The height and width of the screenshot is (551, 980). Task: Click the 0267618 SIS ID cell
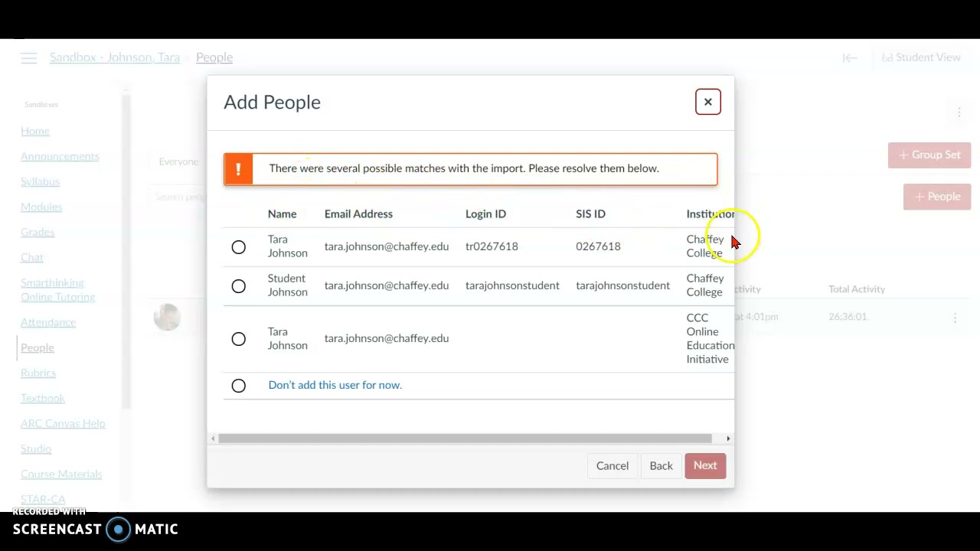598,246
